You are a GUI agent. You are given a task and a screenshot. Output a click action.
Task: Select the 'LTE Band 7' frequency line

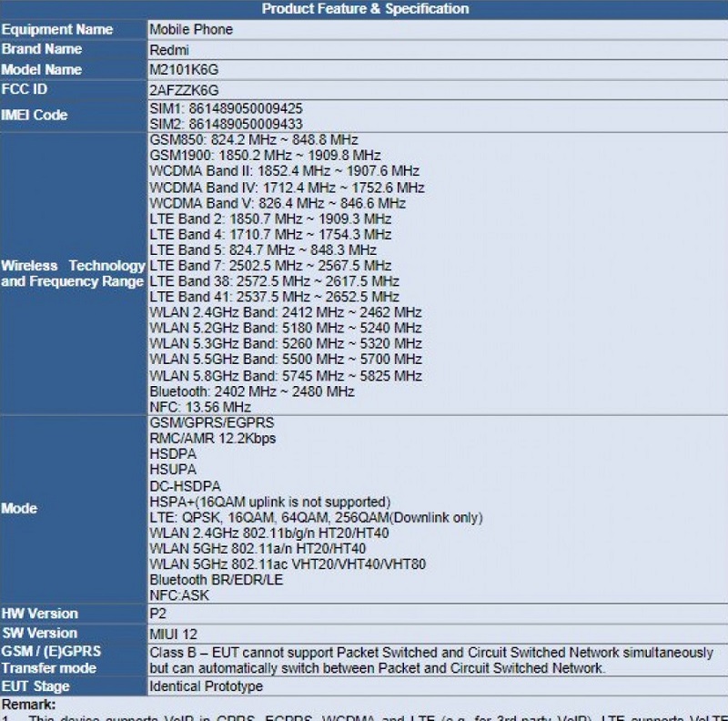(270, 266)
